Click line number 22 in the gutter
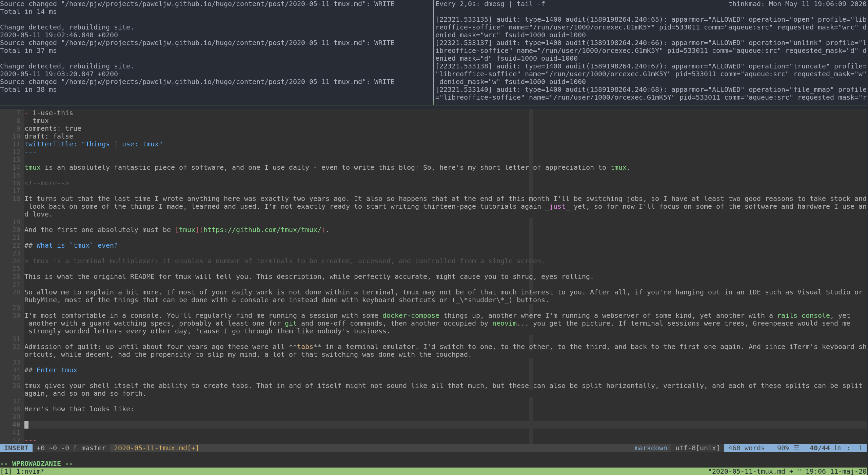868x475 pixels. pos(16,245)
